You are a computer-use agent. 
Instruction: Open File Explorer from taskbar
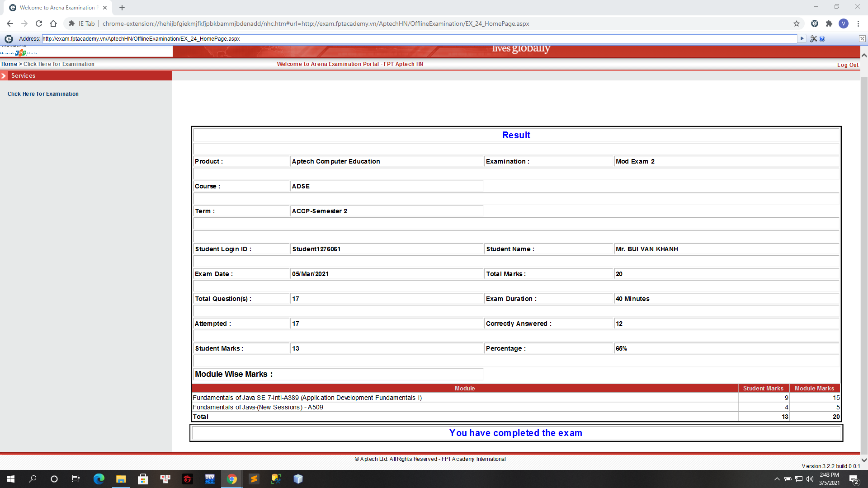pos(121,479)
